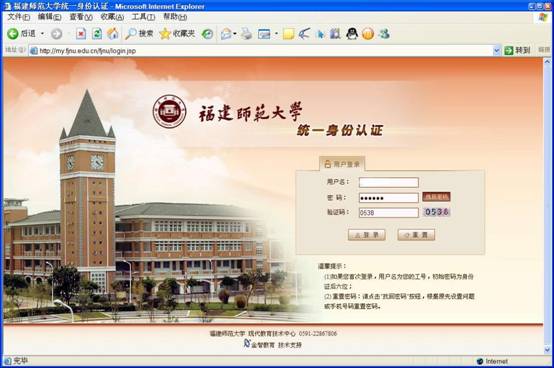The image size is (554, 368).
Task: Launch the QQ penguin toolbar icon
Action: (x=352, y=34)
